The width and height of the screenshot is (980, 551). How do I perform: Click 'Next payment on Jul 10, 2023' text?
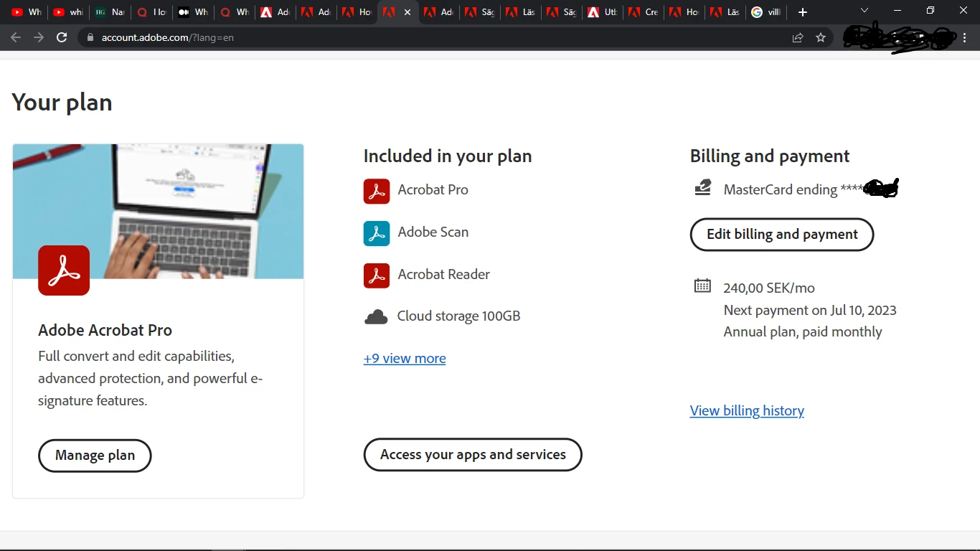pyautogui.click(x=810, y=311)
